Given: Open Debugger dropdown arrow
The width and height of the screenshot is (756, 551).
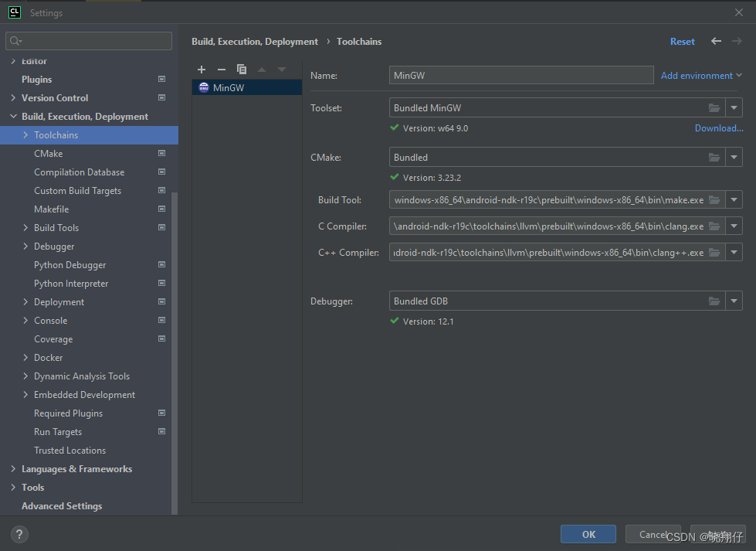Looking at the screenshot, I should click(x=734, y=301).
